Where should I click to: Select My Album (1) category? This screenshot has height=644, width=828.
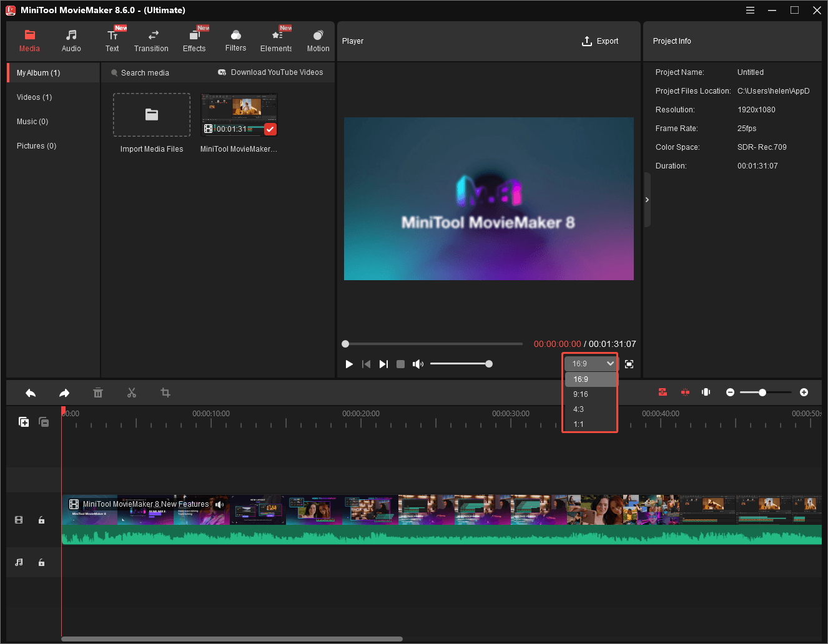click(54, 73)
